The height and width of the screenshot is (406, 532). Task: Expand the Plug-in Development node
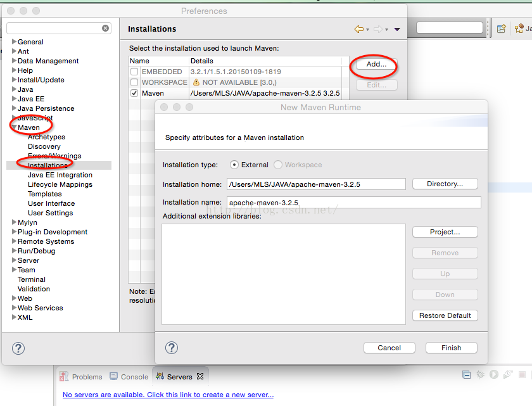(14, 231)
